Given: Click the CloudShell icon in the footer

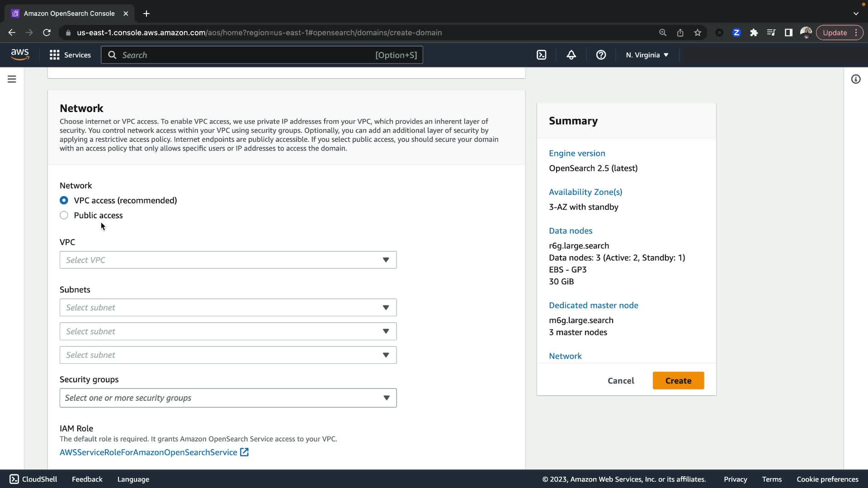Looking at the screenshot, I should coord(14,479).
